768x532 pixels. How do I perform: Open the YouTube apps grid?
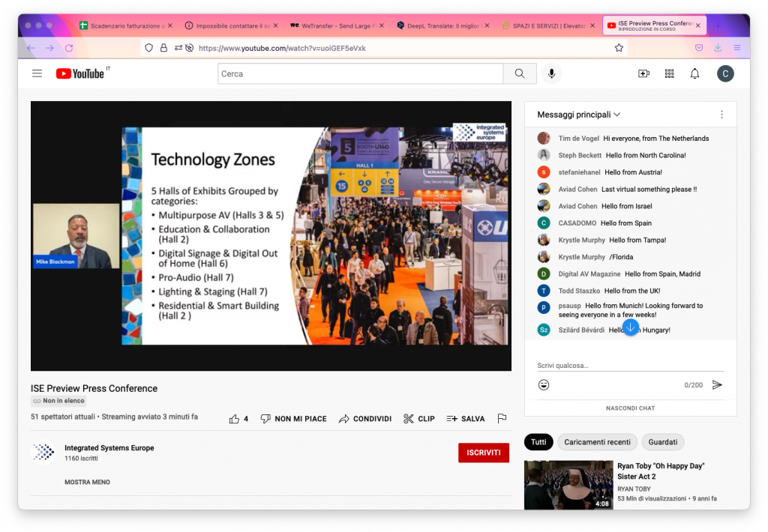tap(669, 73)
